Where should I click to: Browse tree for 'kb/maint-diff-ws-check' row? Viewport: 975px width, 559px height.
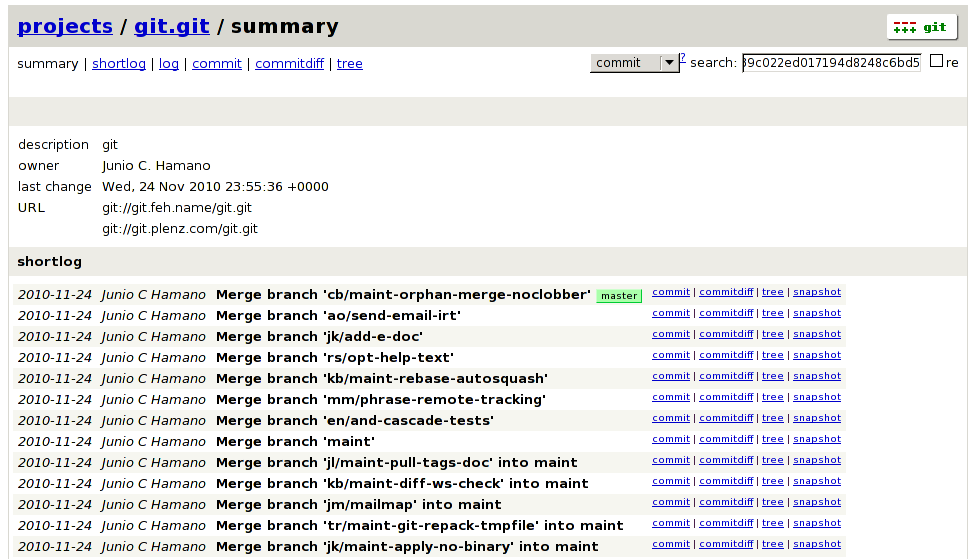coord(772,481)
